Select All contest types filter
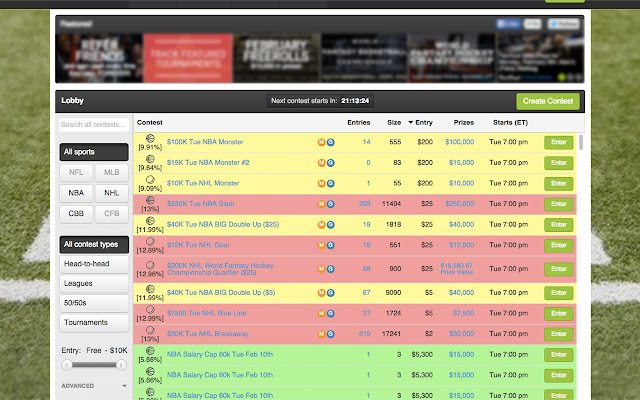640x400 pixels. [x=94, y=244]
